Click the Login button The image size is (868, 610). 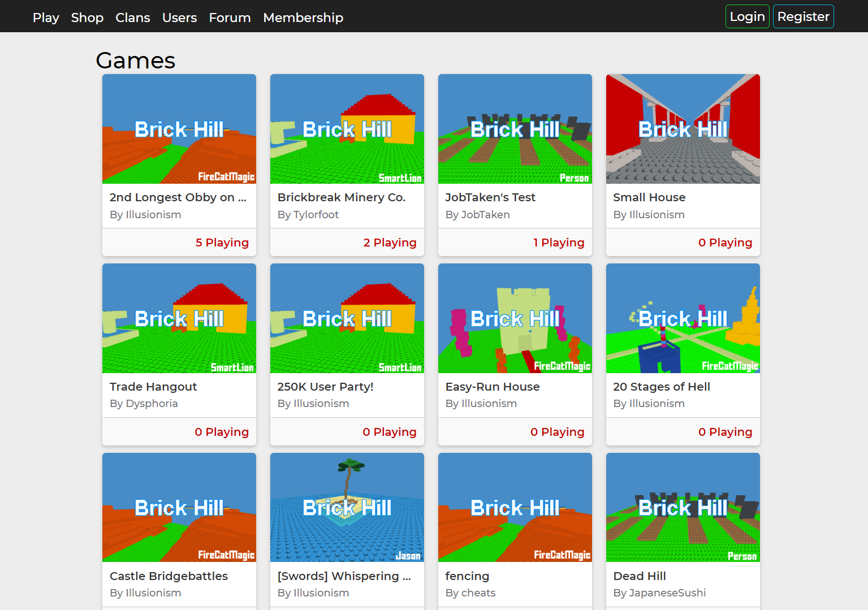(x=747, y=16)
